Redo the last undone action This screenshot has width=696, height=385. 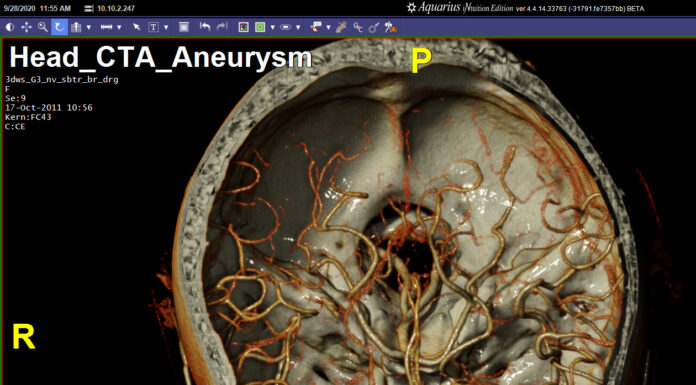(222, 27)
